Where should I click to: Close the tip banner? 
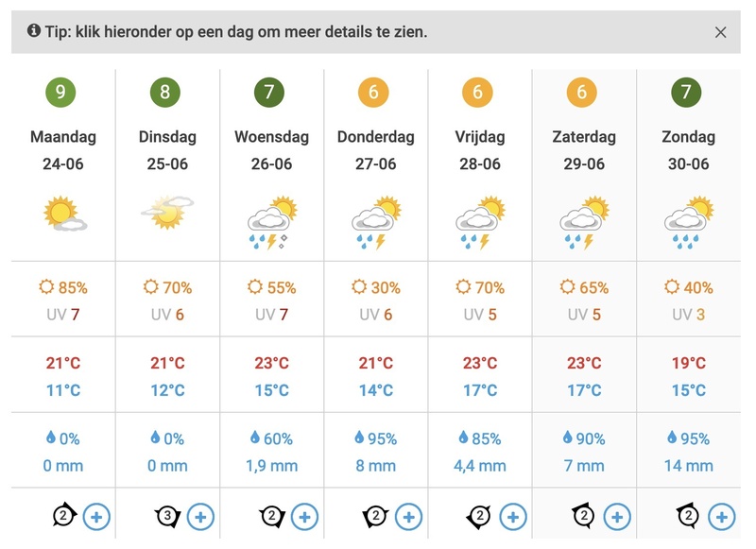[721, 32]
